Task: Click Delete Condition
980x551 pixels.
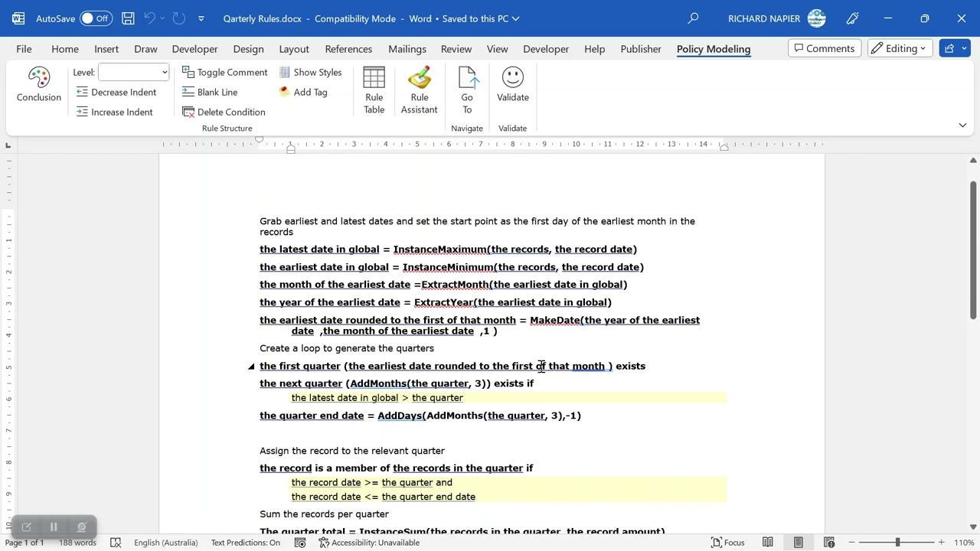Action: pos(224,112)
